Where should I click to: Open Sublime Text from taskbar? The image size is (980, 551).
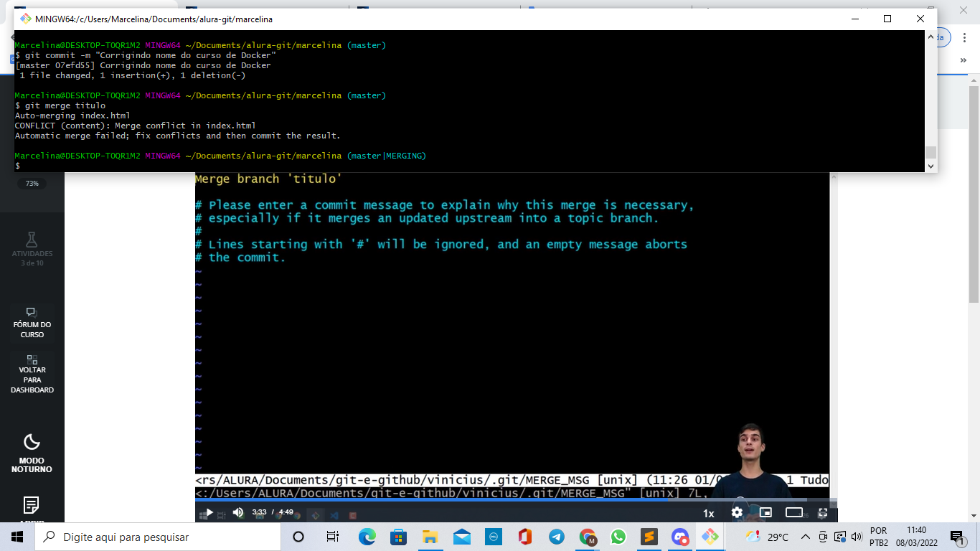(x=649, y=537)
